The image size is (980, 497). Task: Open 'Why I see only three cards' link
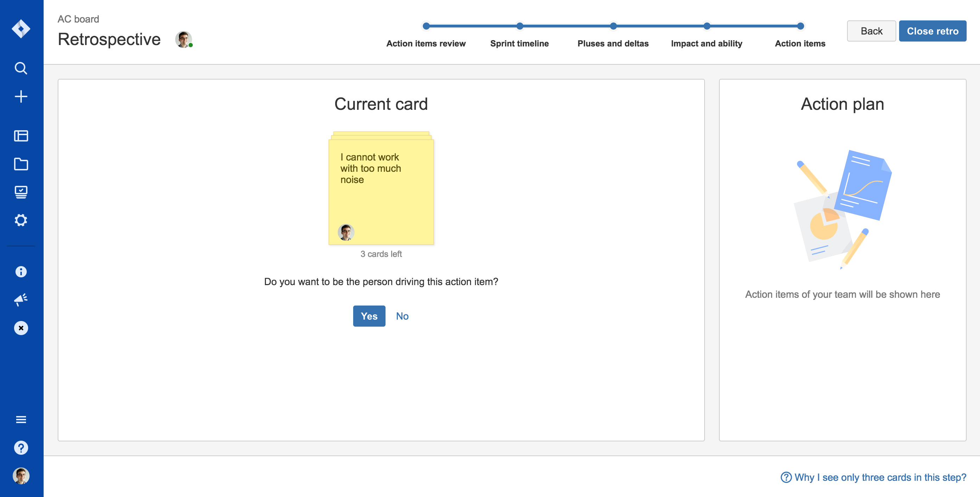pos(873,477)
